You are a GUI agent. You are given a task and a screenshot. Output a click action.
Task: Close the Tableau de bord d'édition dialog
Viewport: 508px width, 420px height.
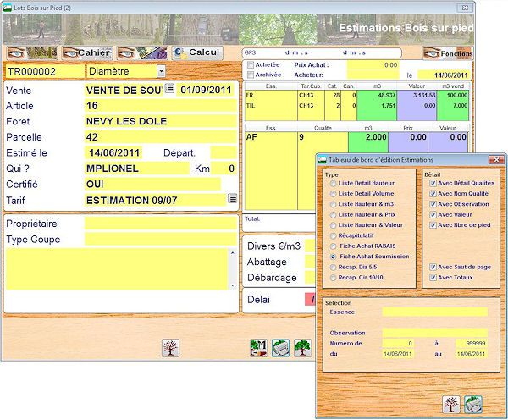pyautogui.click(x=496, y=159)
